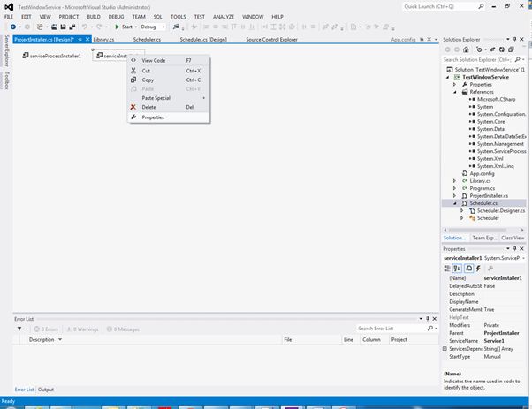Screen dimensions: 532x409
Task: Toggle the 0 Messages filter in Error List
Action: point(123,329)
